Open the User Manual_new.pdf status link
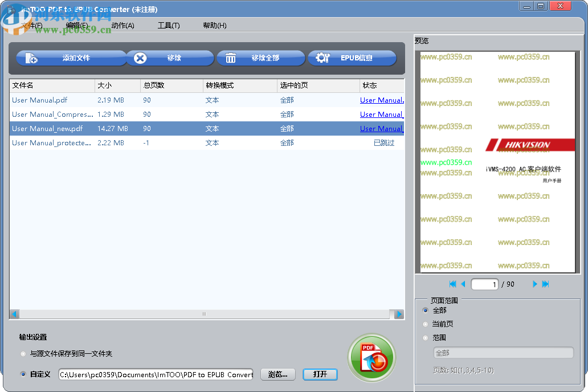The width and height of the screenshot is (588, 392). pyautogui.click(x=381, y=128)
